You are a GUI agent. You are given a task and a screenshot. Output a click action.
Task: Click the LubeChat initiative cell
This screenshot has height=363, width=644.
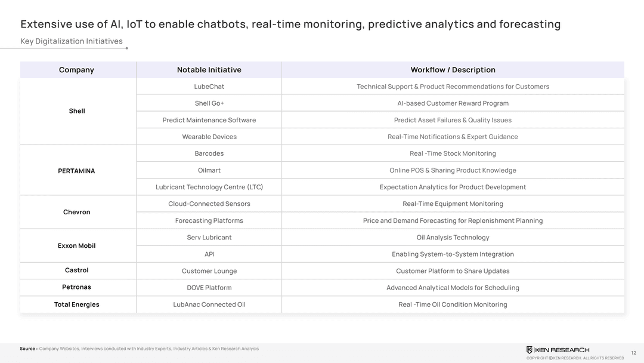(209, 87)
